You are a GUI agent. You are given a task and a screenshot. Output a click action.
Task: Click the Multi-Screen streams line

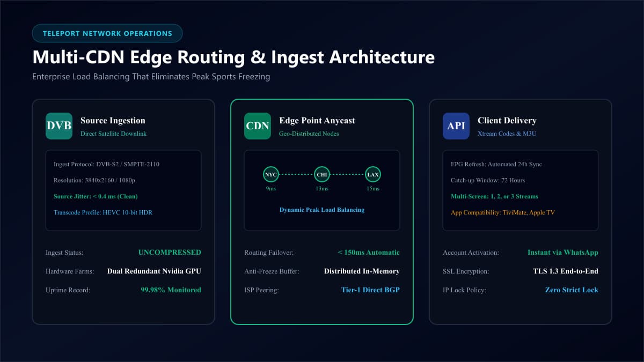pyautogui.click(x=494, y=196)
